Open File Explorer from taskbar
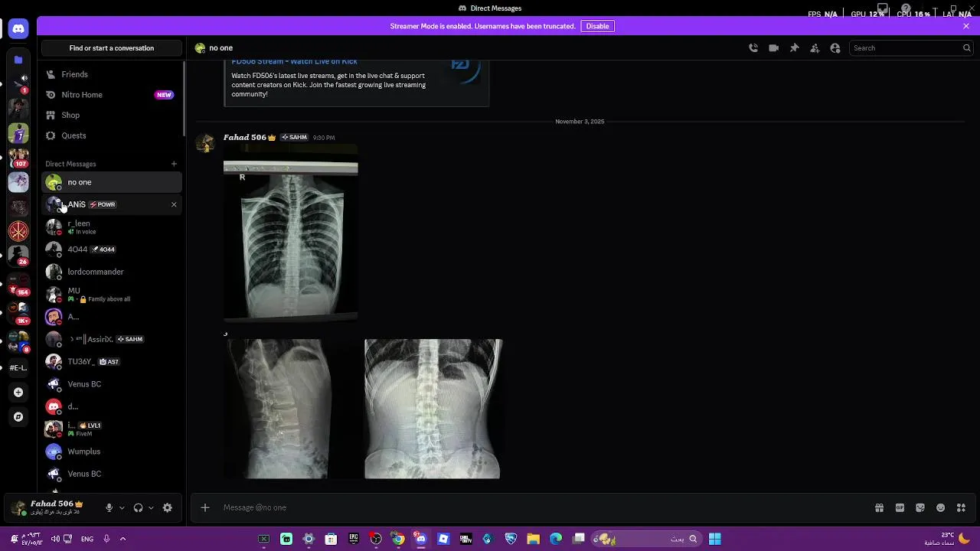The height and width of the screenshot is (551, 980). pos(534,539)
